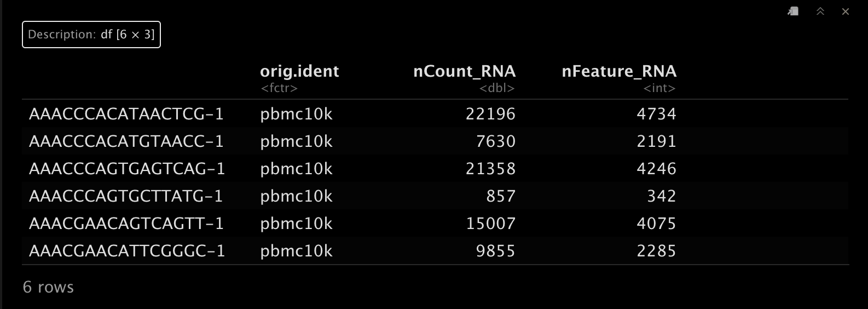This screenshot has height=309, width=868.
Task: Select the orig.ident column header
Action: (x=299, y=71)
